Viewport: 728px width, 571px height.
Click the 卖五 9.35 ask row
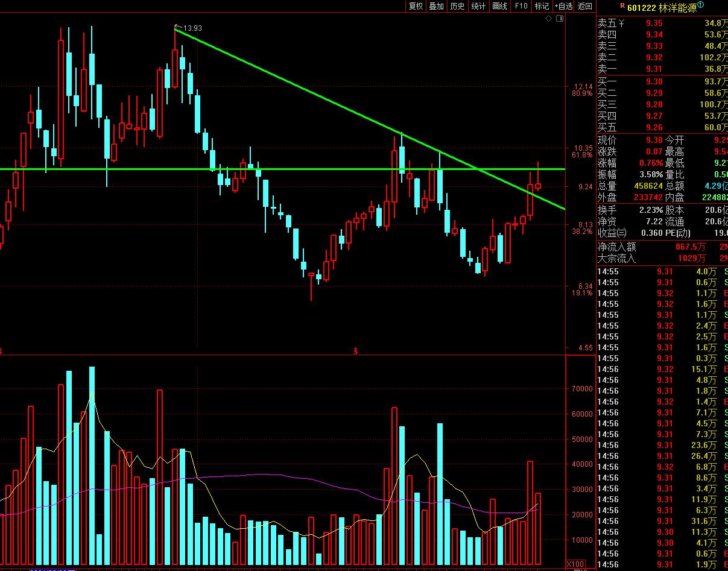point(662,23)
